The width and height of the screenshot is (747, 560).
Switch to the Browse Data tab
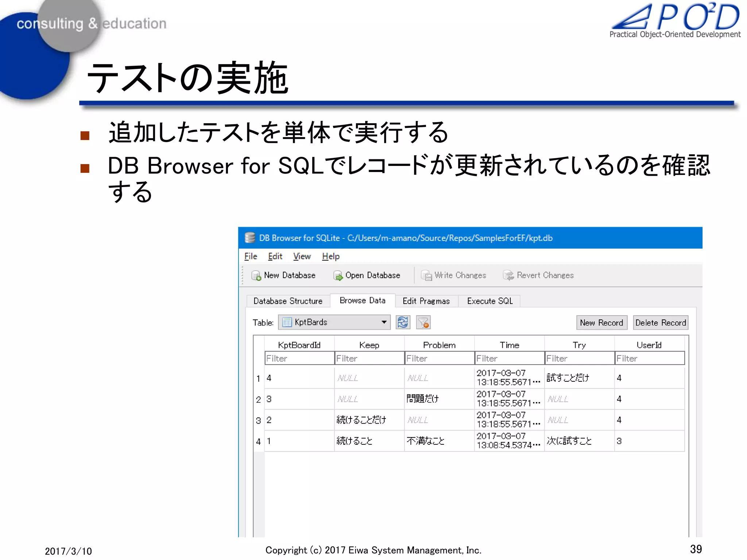(363, 300)
